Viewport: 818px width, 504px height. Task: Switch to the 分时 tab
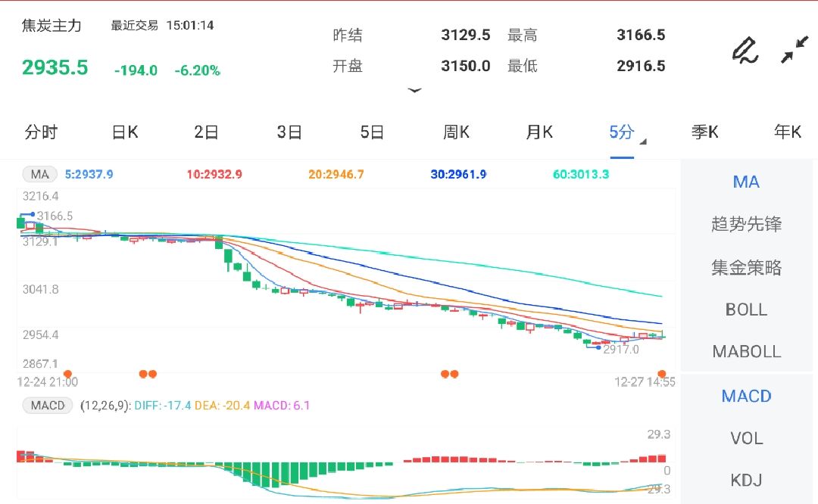point(41,132)
